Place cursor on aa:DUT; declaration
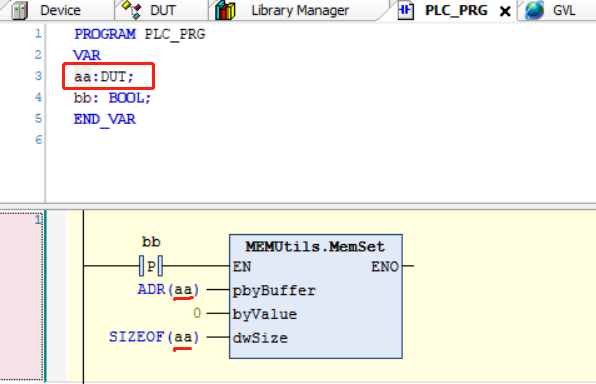Image resolution: width=596 pixels, height=384 pixels. [x=104, y=77]
